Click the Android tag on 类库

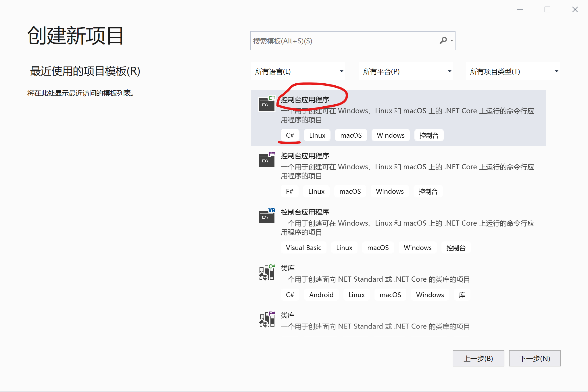321,295
